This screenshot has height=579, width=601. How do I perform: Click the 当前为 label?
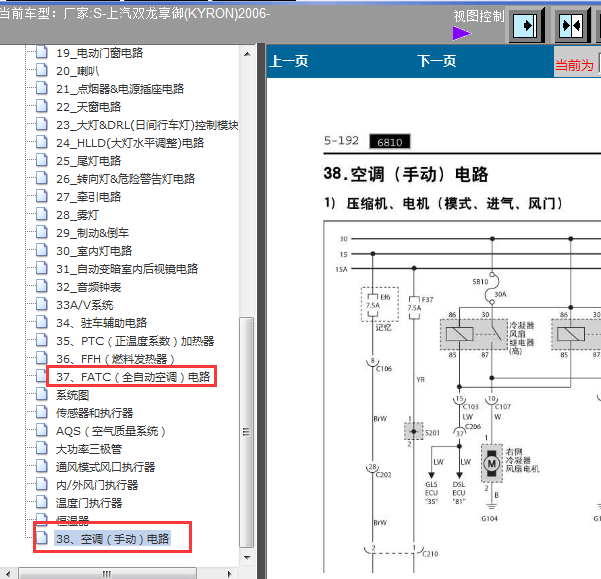pyautogui.click(x=574, y=65)
